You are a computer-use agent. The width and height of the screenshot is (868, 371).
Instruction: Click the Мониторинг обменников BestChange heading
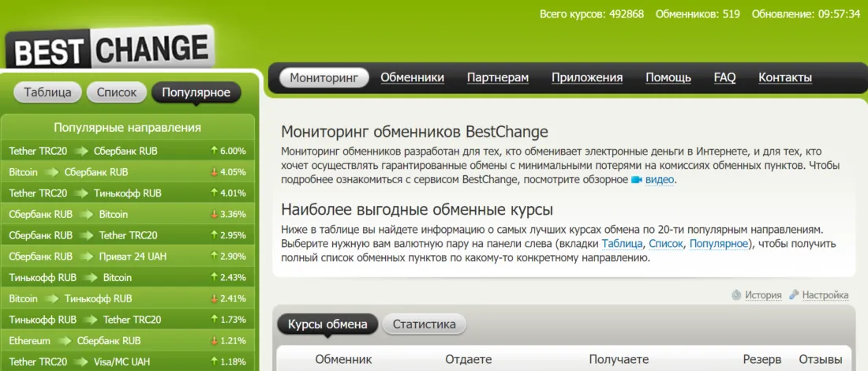point(414,132)
